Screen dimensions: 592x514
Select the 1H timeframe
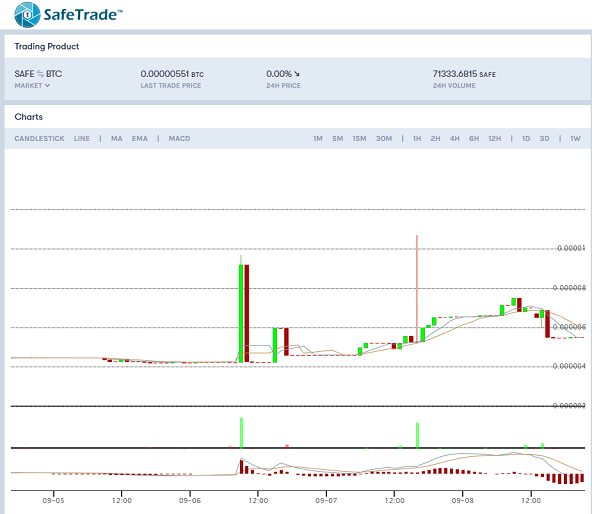click(x=417, y=139)
